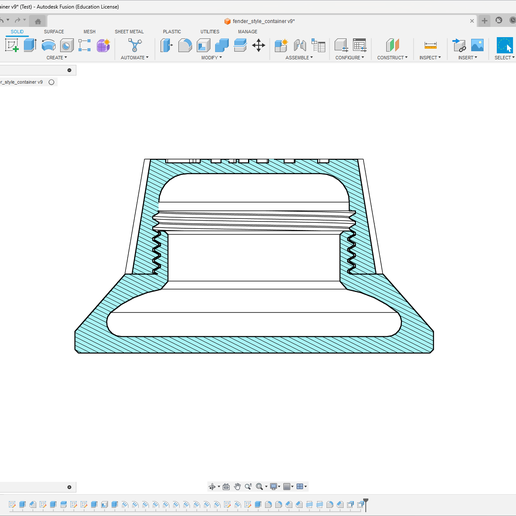Click the Insert Derive link icon
The height and width of the screenshot is (516, 516).
(459, 45)
